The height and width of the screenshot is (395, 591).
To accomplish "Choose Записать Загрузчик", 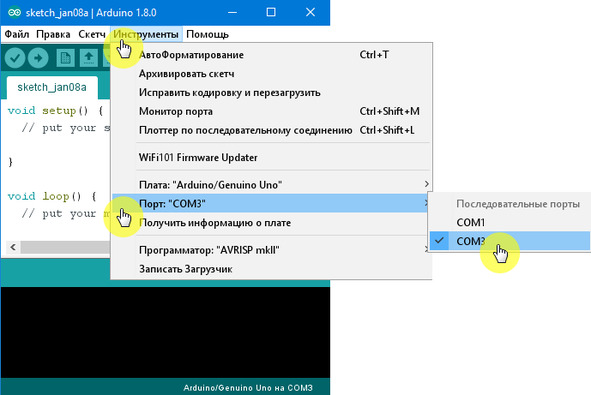I will [271, 269].
